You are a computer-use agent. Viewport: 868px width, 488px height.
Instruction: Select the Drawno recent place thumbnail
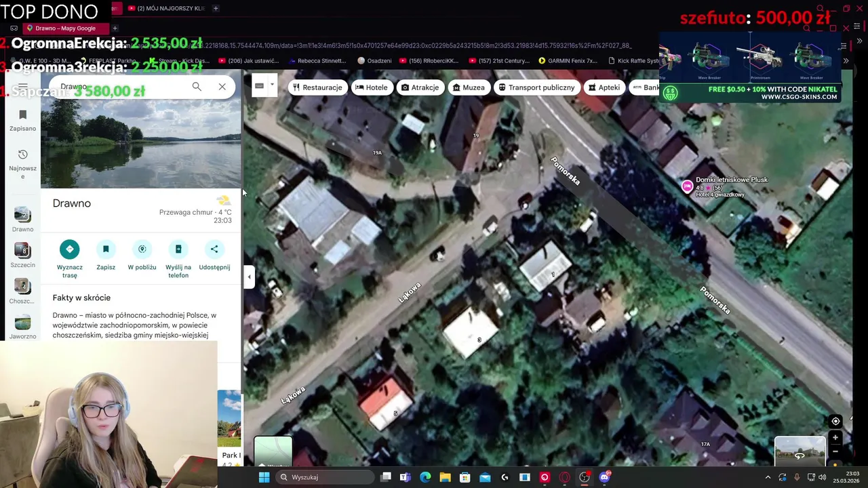click(x=22, y=220)
